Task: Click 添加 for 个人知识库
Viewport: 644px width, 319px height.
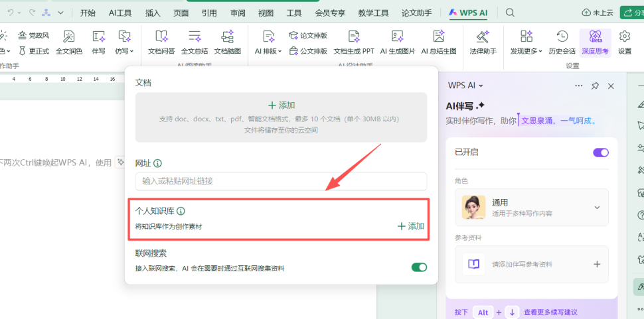Action: (411, 226)
